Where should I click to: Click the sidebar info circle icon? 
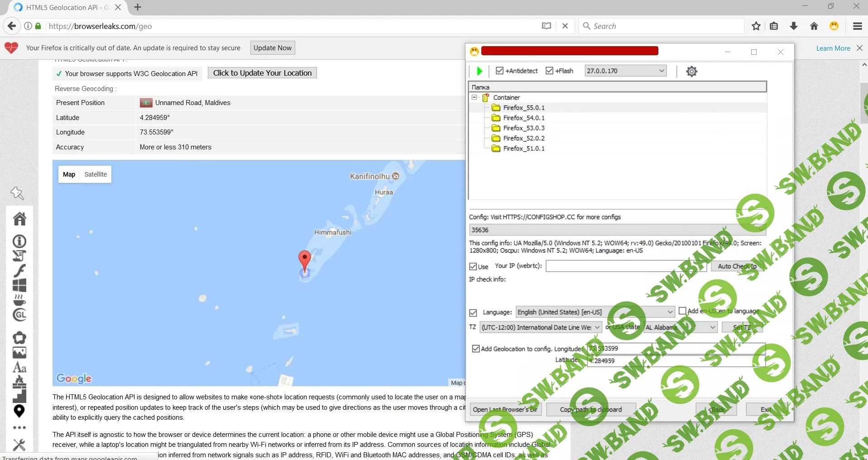click(x=19, y=241)
